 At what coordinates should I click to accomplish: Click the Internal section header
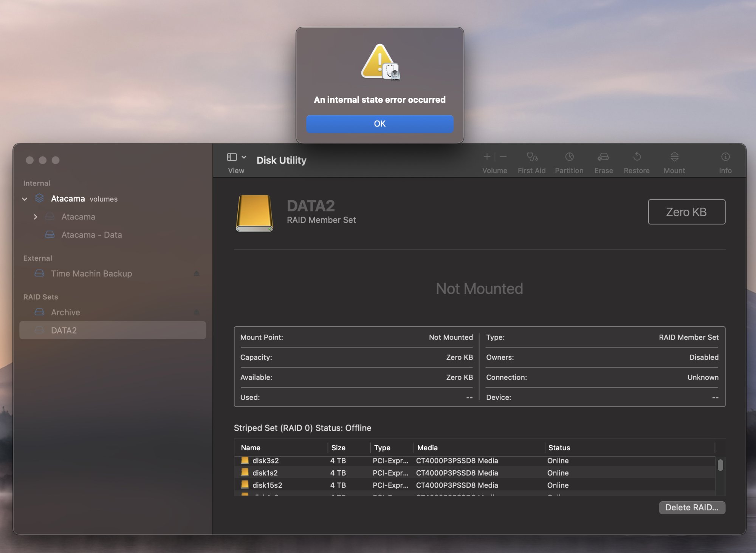(x=37, y=183)
